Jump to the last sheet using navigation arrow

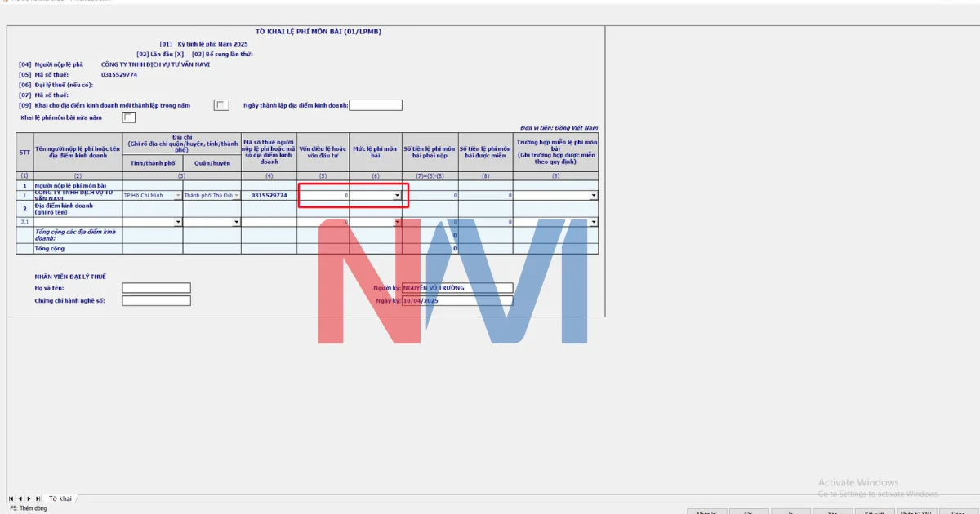coord(38,498)
